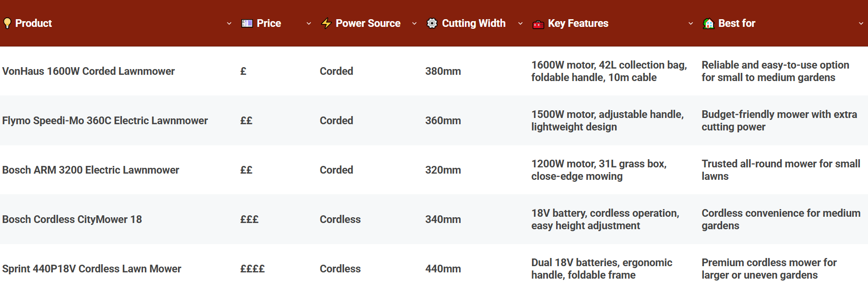Viewport: 868px width, 293px height.
Task: Expand the Power Source column dropdown
Action: pos(415,23)
